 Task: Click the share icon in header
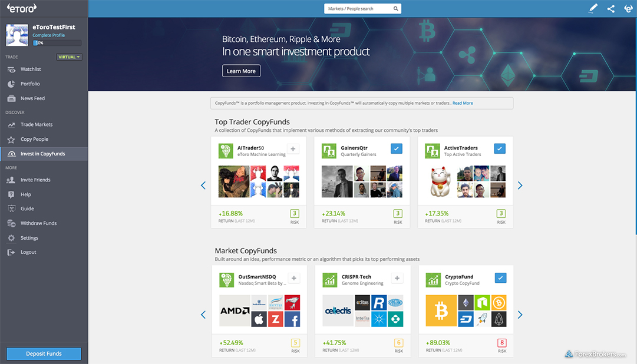point(611,8)
